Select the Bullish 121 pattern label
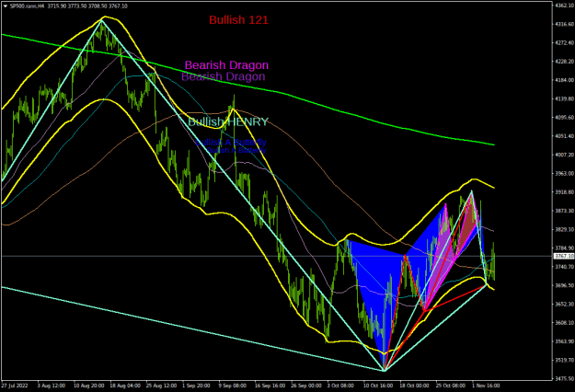575x392 pixels. coord(238,20)
